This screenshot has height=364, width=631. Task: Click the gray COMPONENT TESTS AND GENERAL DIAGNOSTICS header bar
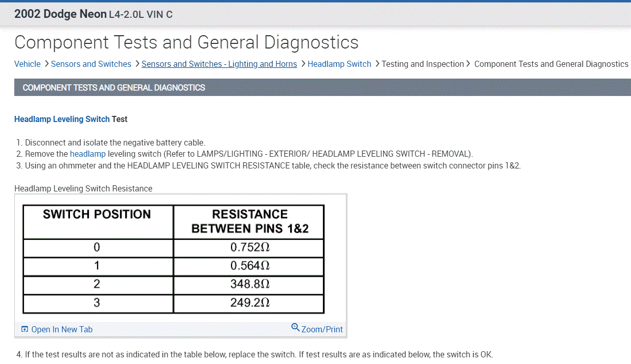[322, 88]
